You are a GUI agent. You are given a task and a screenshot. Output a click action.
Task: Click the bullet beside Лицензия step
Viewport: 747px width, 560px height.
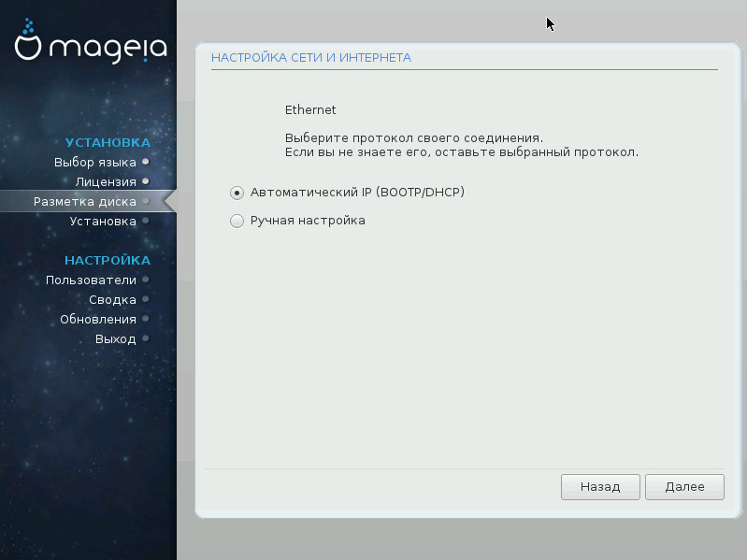click(146, 181)
